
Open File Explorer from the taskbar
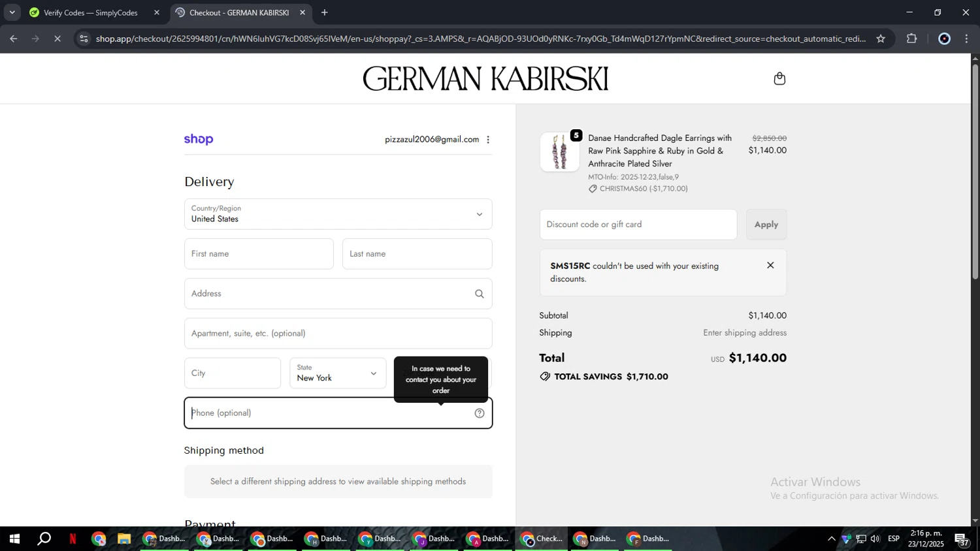click(123, 539)
